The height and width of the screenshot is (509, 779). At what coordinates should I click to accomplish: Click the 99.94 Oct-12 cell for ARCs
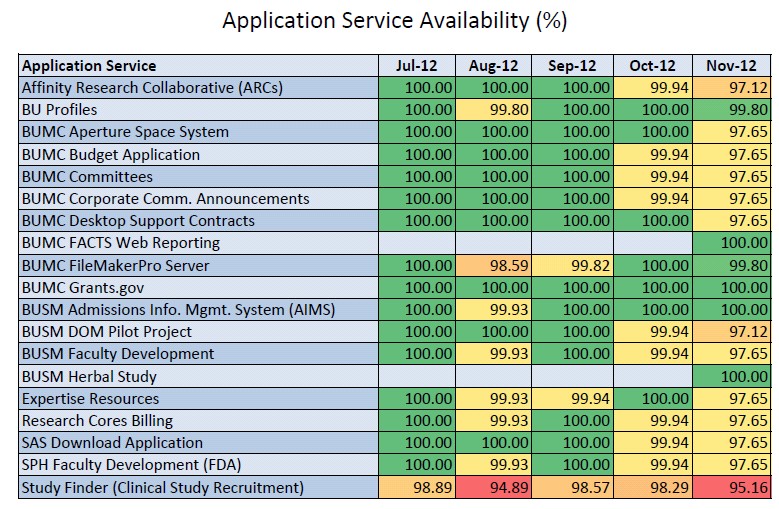653,87
